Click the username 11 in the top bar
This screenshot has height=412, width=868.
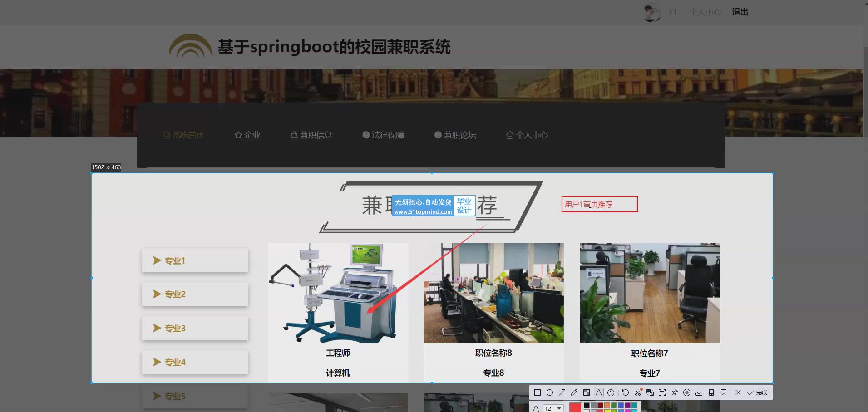(x=673, y=12)
